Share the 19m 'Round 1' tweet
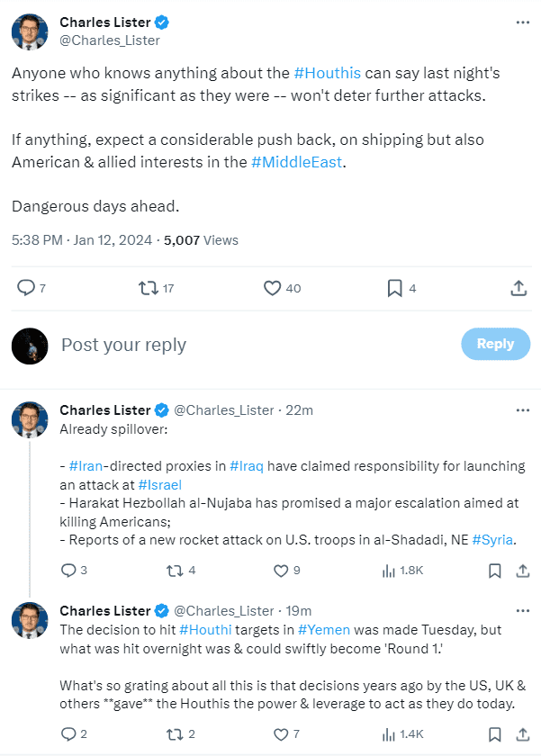The height and width of the screenshot is (756, 541). click(522, 734)
